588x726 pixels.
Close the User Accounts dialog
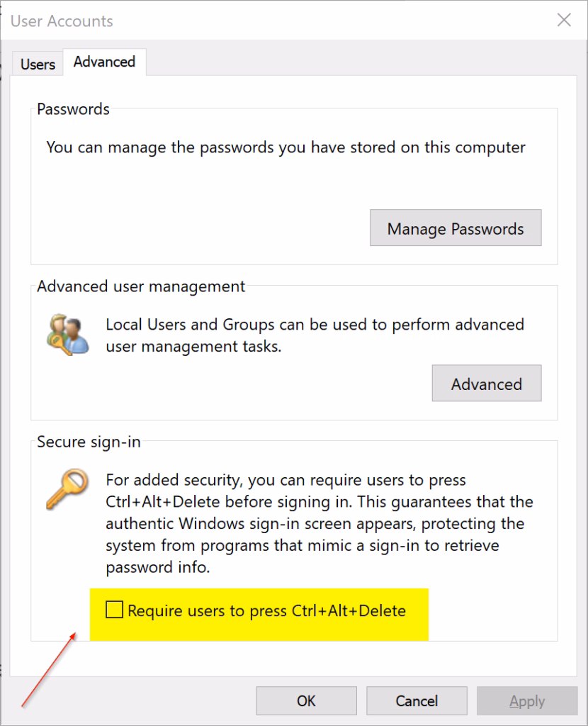(564, 21)
